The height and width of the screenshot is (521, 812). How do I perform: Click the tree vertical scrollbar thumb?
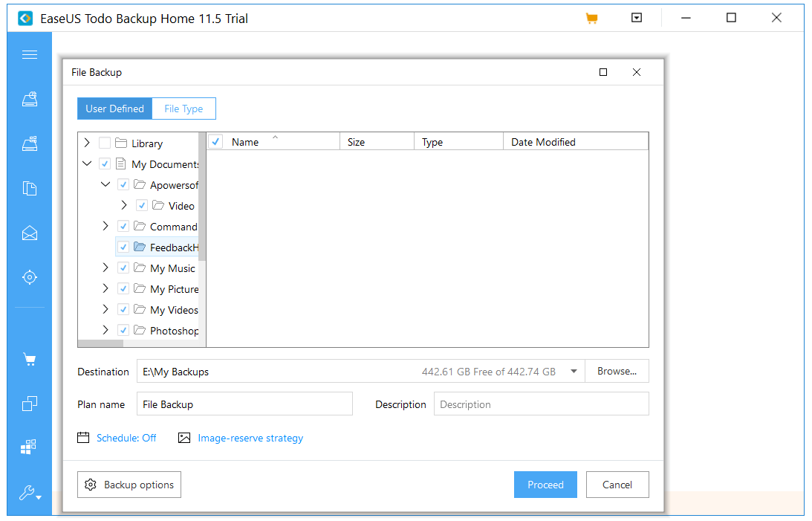(202, 197)
